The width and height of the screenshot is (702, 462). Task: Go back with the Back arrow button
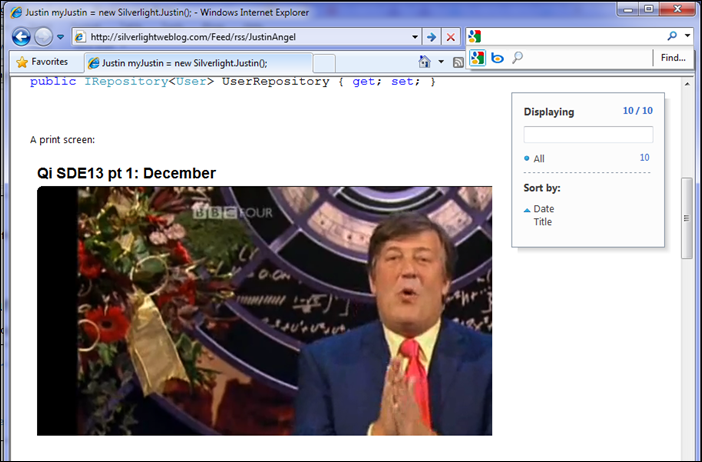(x=21, y=37)
